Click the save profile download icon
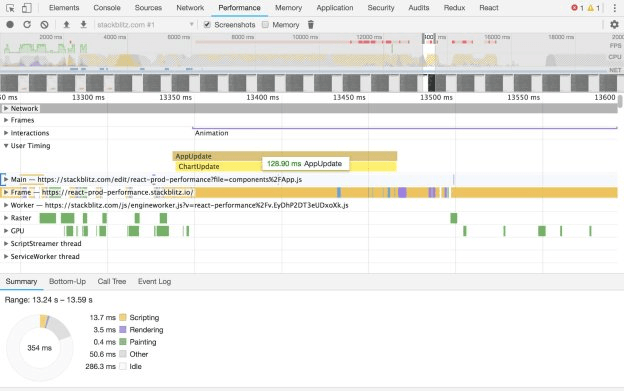The width and height of the screenshot is (624, 391). [x=83, y=25]
